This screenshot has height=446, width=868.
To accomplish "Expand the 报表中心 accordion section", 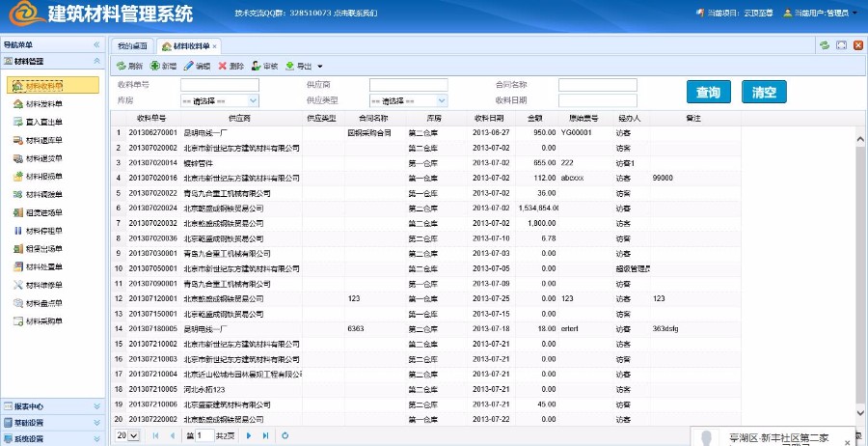I will 96,406.
